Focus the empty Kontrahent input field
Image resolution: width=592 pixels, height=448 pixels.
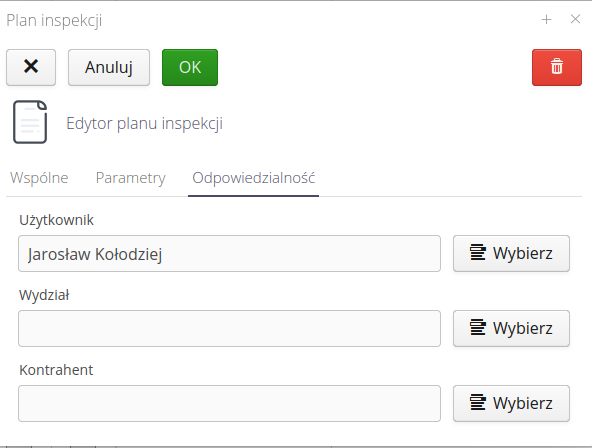coord(230,403)
